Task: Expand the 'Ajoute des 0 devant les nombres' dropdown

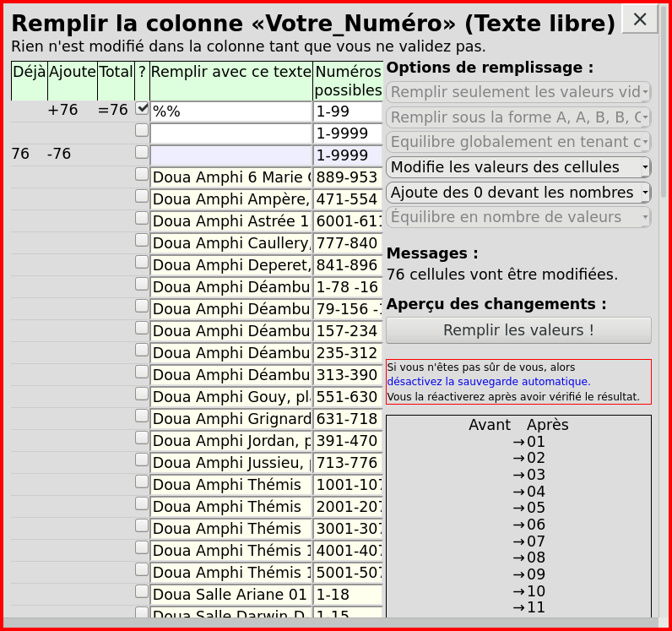Action: coord(518,193)
